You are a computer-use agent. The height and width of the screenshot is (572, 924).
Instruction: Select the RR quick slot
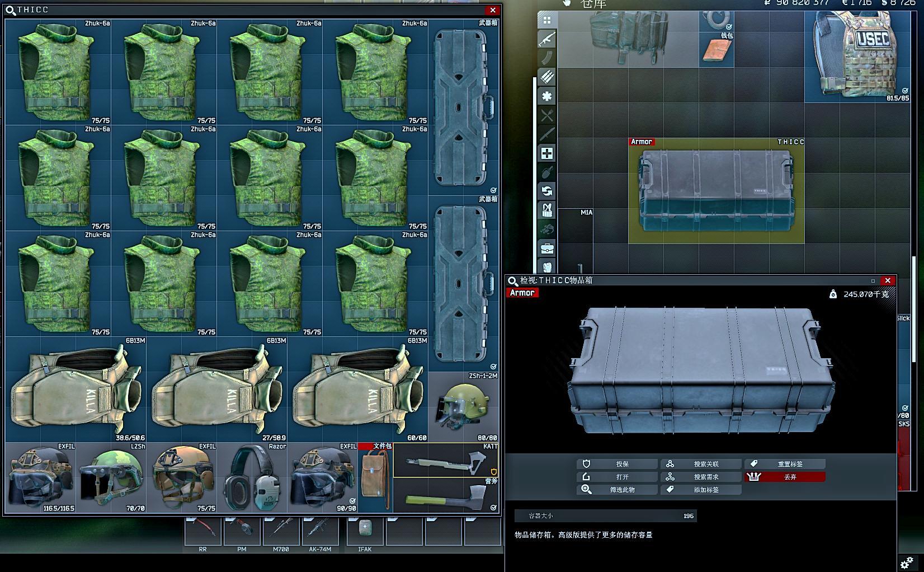tap(203, 533)
